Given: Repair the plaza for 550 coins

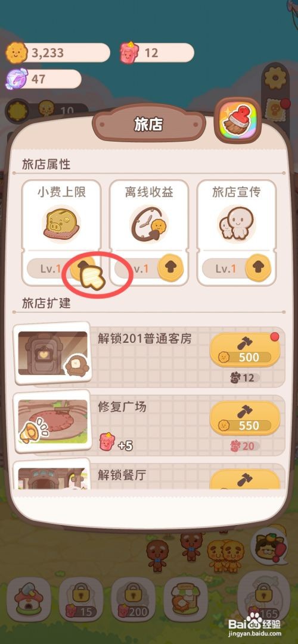Looking at the screenshot, I should (245, 418).
